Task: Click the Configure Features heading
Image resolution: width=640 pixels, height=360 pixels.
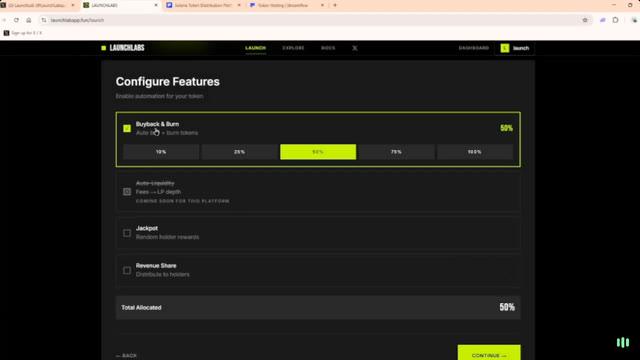Action: coord(167,82)
